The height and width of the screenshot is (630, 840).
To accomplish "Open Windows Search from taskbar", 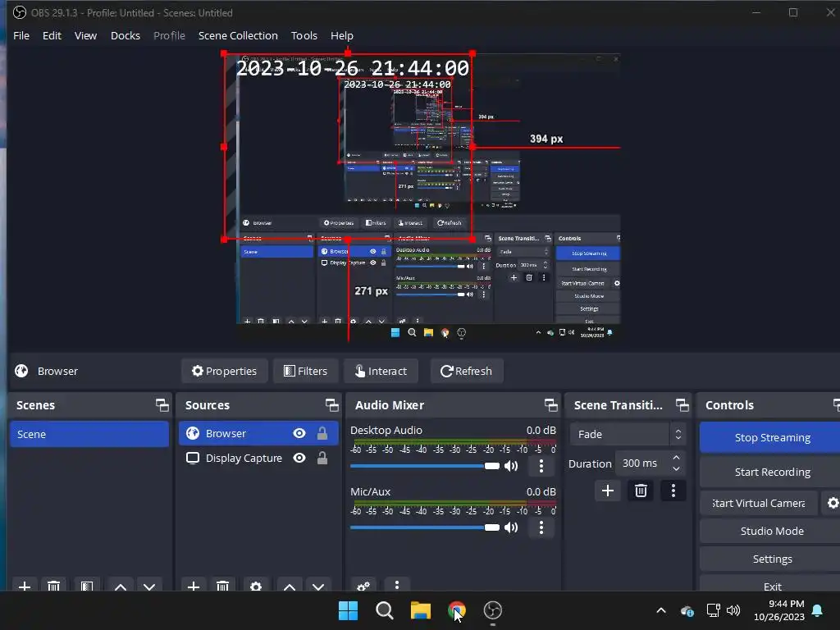I will (384, 610).
